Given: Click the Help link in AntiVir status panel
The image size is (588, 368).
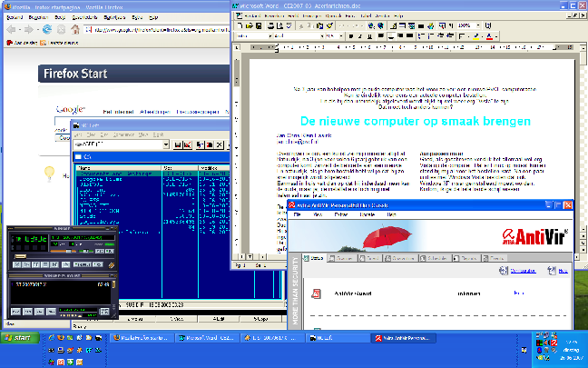Looking at the screenshot, I should 563,271.
